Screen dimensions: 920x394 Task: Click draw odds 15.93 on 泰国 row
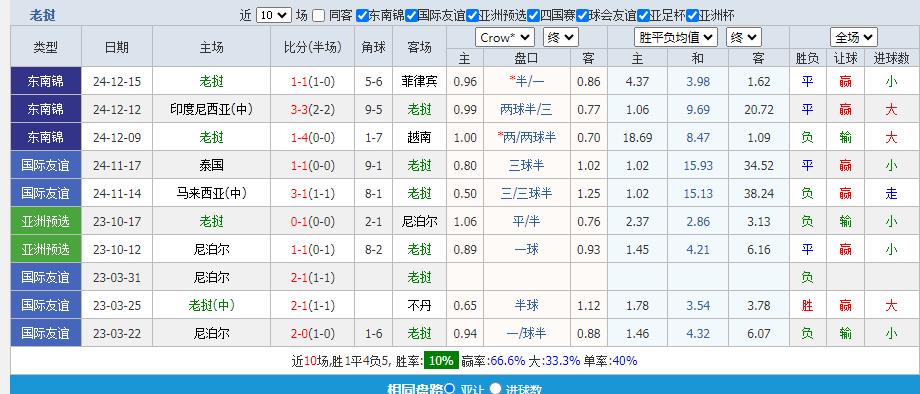tap(698, 166)
